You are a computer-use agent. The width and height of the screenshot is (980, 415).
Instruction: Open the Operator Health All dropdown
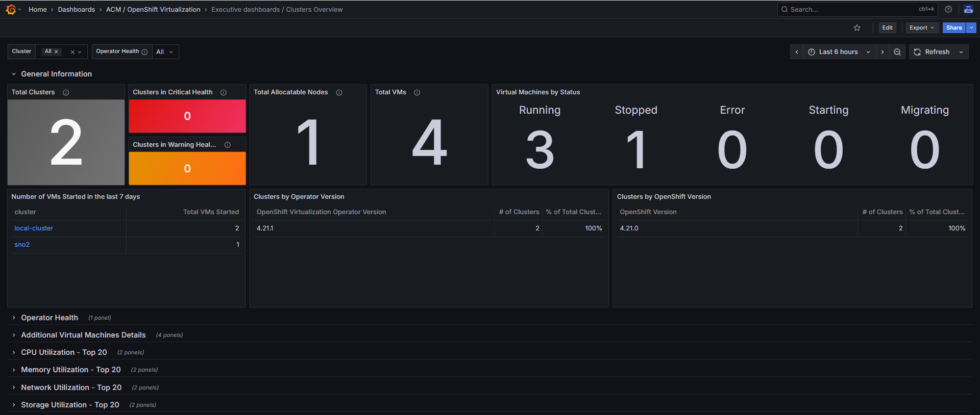click(165, 52)
